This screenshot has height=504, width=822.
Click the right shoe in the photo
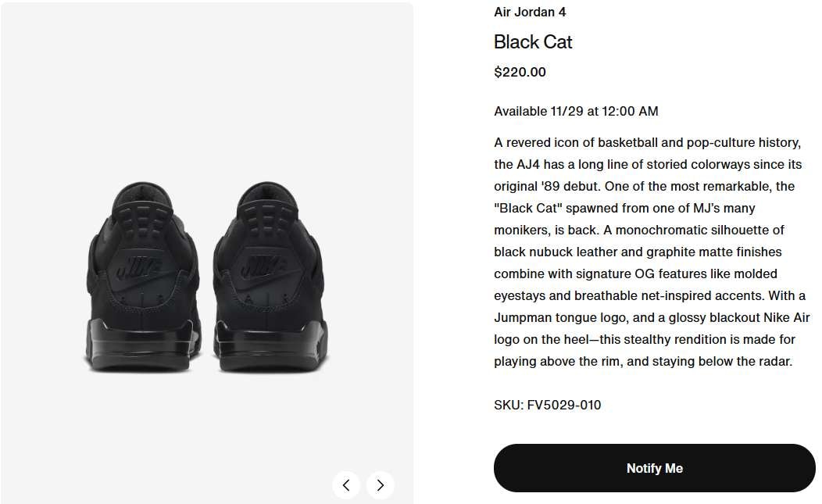269,281
